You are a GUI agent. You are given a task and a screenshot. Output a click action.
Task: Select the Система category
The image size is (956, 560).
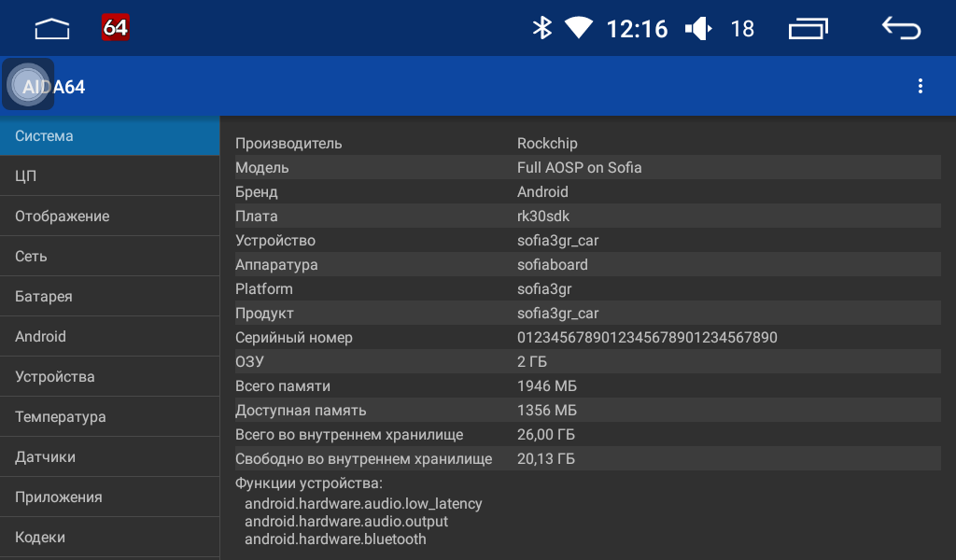[x=109, y=136]
